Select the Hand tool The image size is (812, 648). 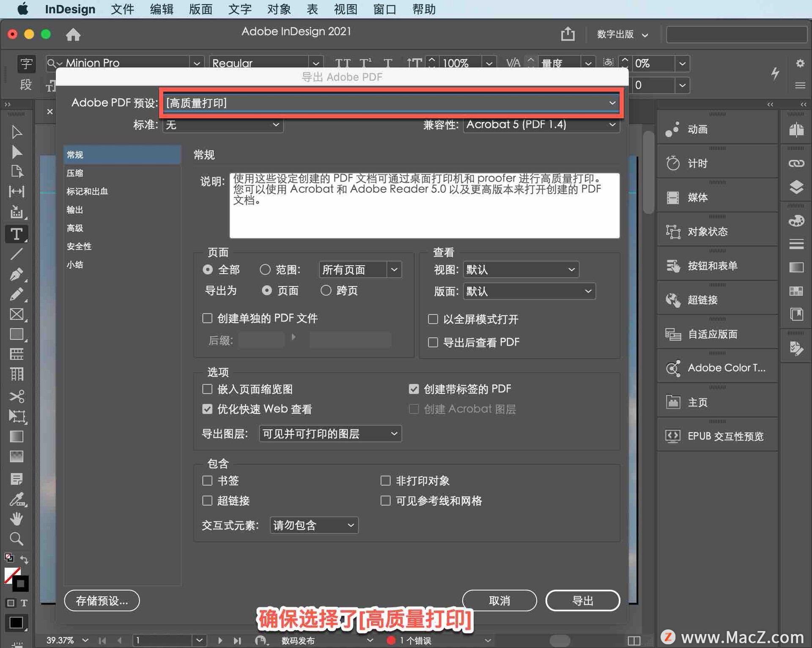tap(16, 519)
